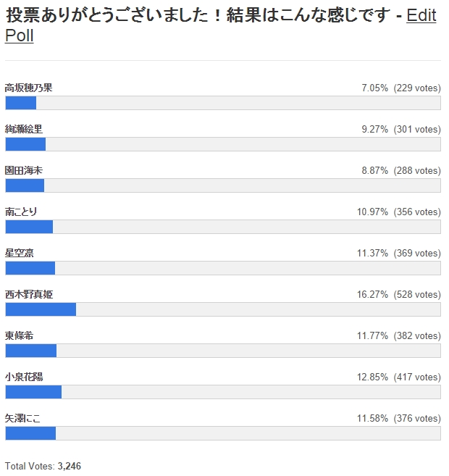
Task: Click the 12.85% percentage text
Action: 373,377
